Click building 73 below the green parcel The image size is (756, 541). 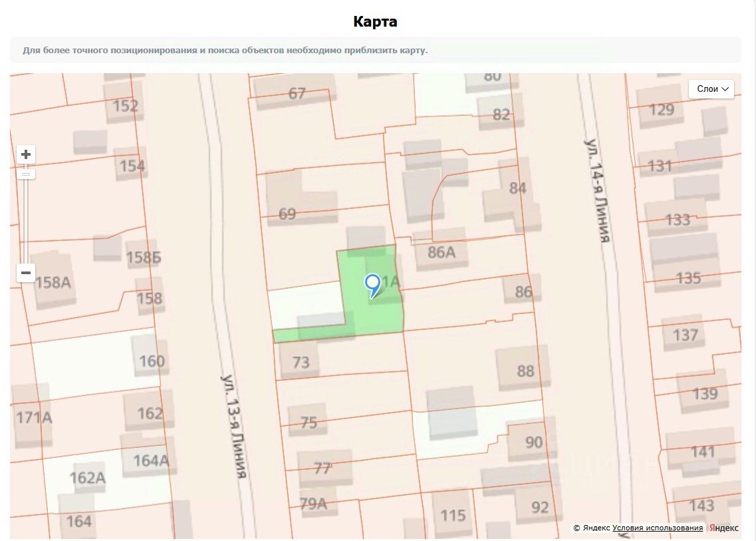(301, 362)
